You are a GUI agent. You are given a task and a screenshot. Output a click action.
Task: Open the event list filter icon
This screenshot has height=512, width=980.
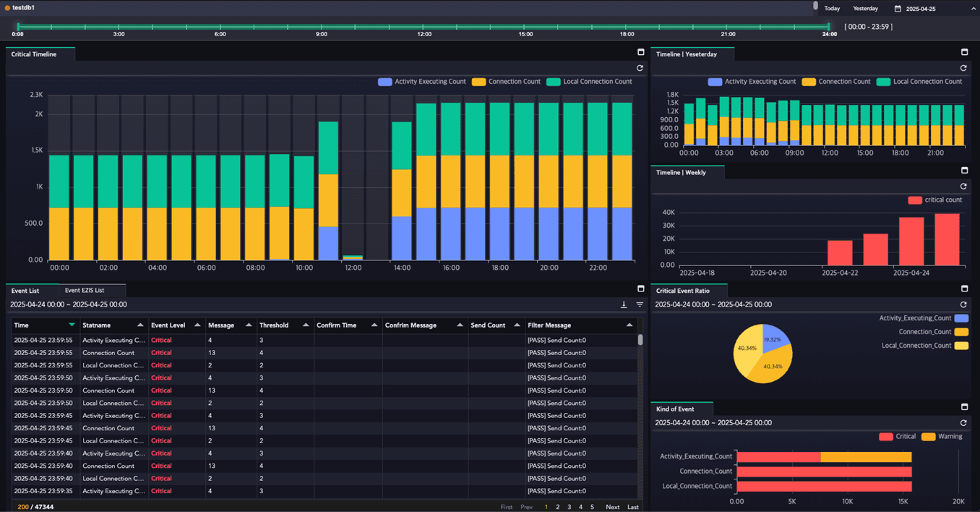click(640, 304)
